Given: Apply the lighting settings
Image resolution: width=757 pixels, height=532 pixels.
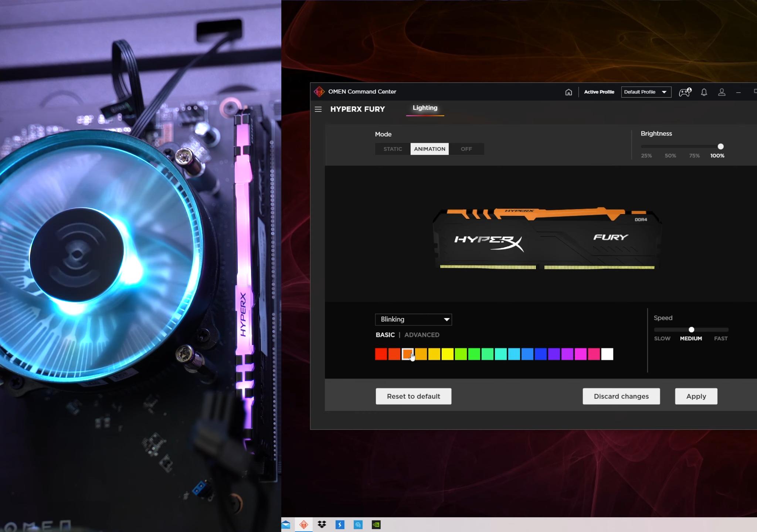Looking at the screenshot, I should [x=696, y=396].
